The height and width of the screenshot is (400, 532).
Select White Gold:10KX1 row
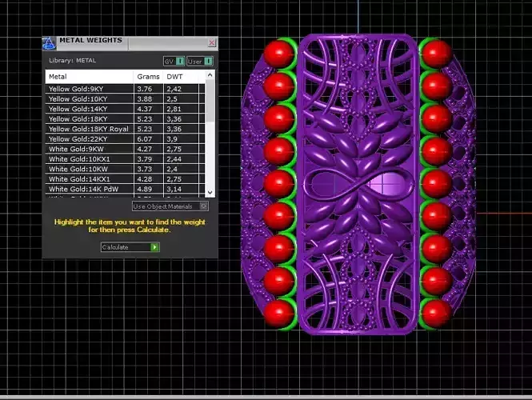[125, 159]
